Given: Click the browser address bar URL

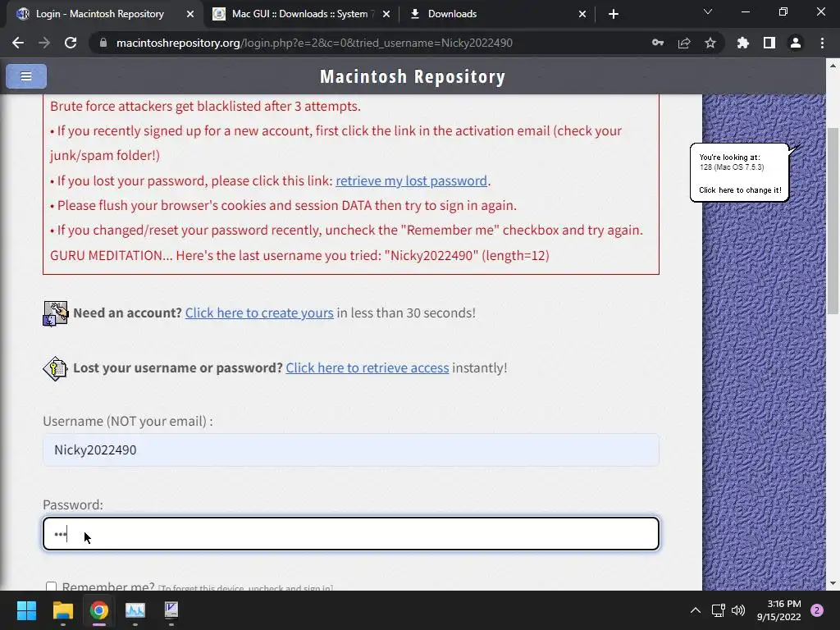Looking at the screenshot, I should point(314,43).
